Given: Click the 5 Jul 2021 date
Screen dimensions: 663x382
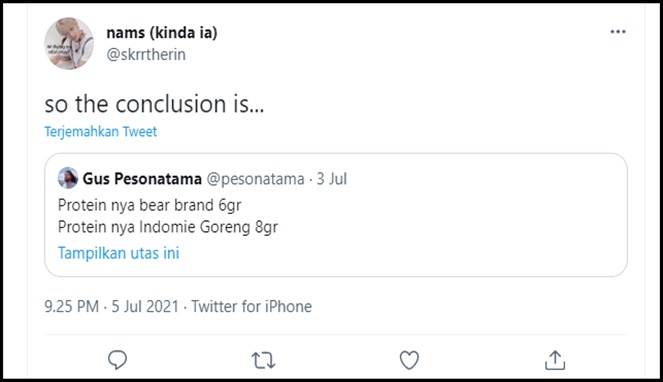Looking at the screenshot, I should point(145,306).
